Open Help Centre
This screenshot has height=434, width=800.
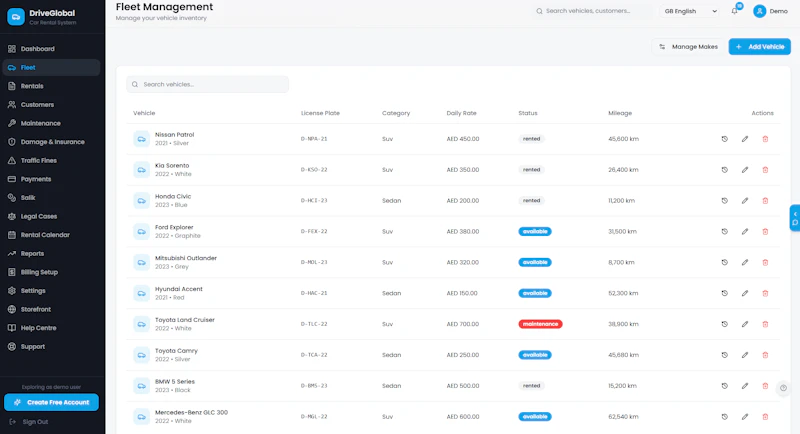(51, 328)
